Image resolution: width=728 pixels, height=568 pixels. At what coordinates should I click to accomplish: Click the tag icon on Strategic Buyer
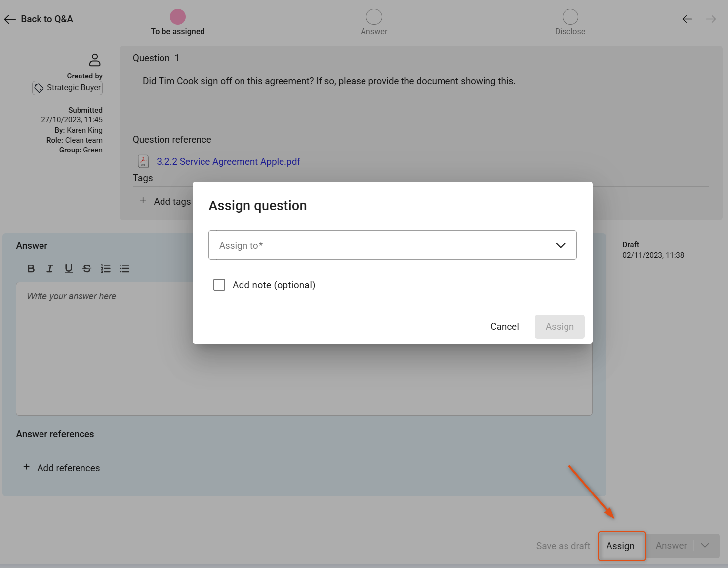39,88
